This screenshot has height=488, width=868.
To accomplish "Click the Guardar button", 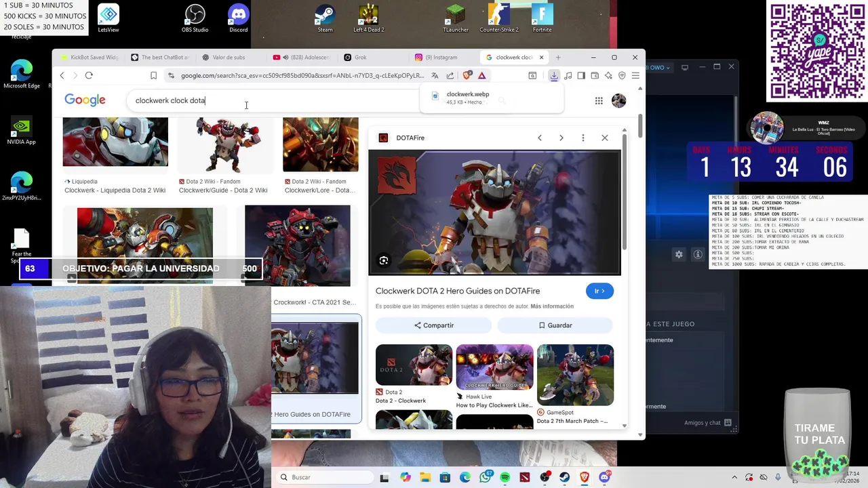I will click(555, 325).
